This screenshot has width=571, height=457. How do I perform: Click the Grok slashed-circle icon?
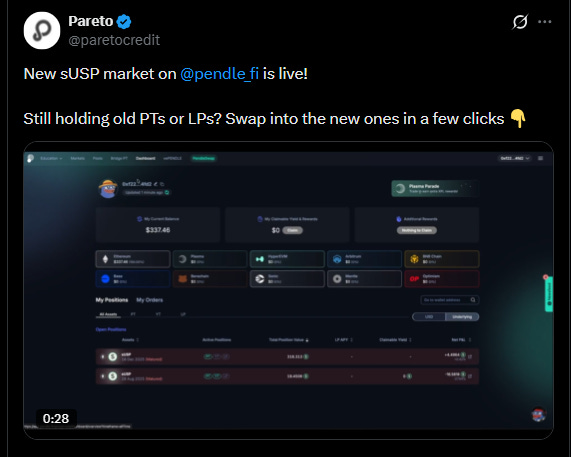point(520,22)
